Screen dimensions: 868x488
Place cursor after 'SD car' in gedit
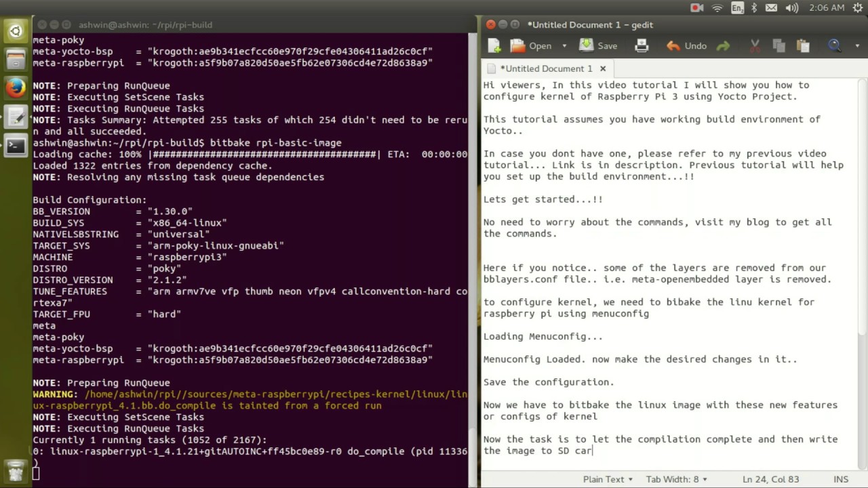pyautogui.click(x=593, y=451)
